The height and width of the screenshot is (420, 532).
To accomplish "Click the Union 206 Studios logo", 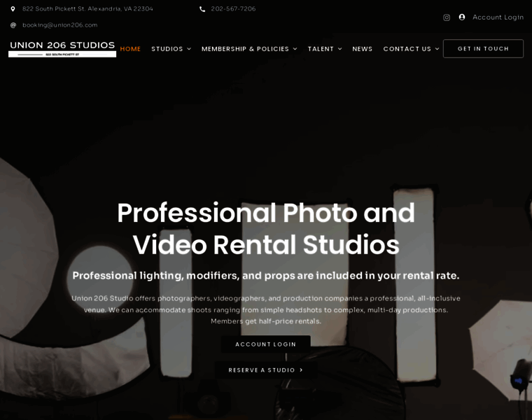I will pos(62,49).
